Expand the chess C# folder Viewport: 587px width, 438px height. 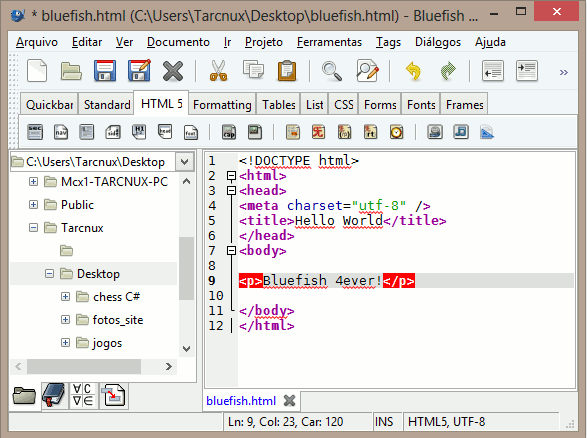click(65, 296)
